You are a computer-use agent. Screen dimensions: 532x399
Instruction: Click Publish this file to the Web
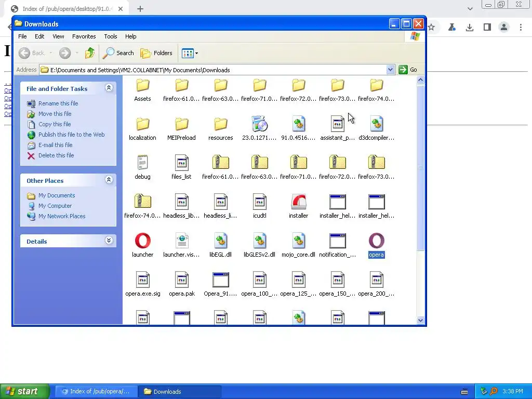point(71,135)
